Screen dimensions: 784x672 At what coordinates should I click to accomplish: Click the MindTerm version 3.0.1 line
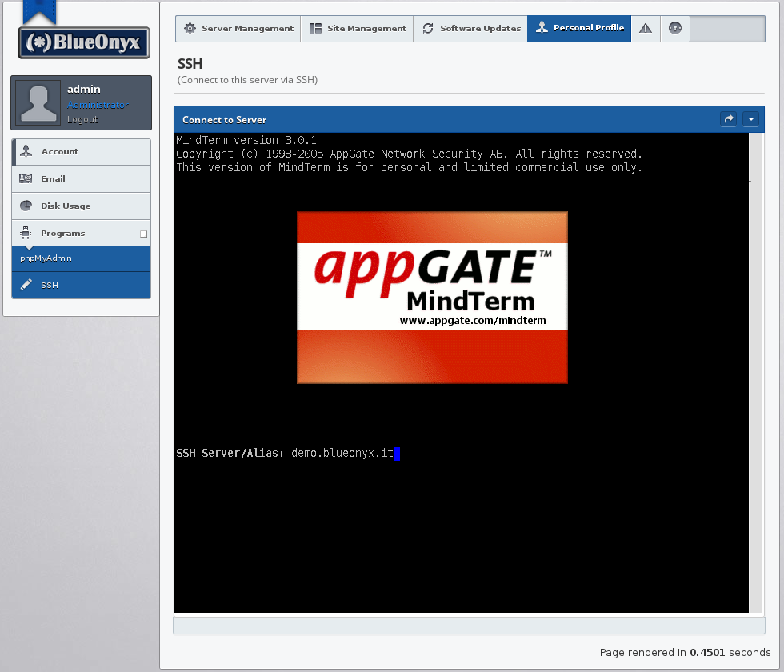[246, 140]
